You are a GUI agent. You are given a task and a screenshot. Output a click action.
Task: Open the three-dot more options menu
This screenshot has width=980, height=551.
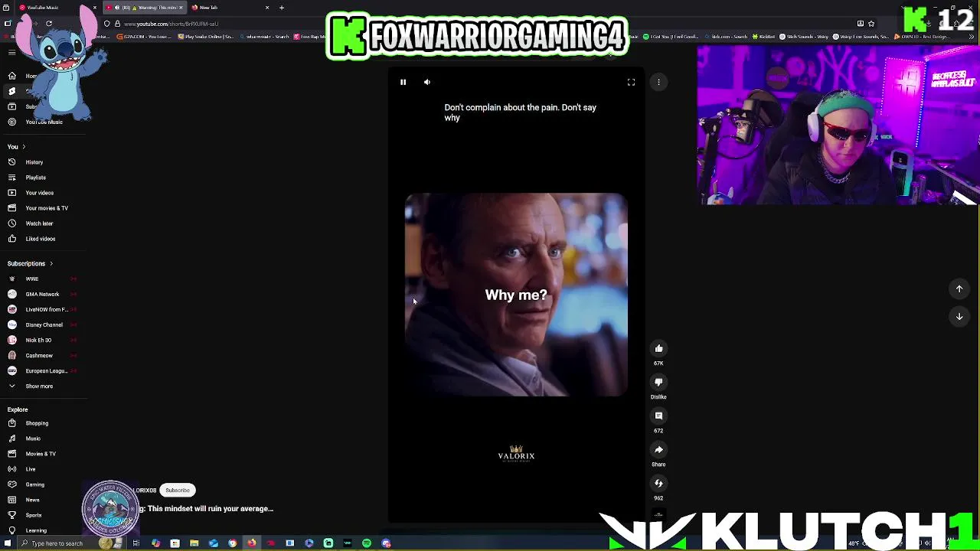click(x=658, y=82)
